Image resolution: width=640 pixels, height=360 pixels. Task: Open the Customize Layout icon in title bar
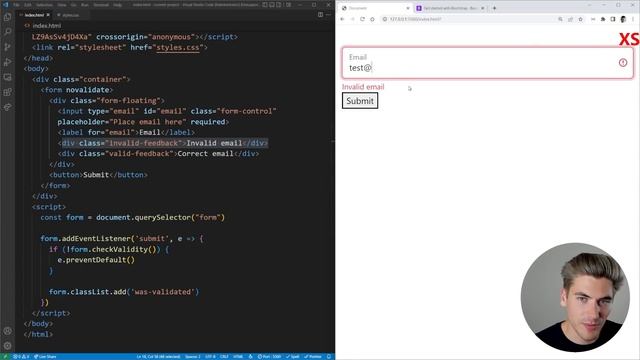(289, 5)
